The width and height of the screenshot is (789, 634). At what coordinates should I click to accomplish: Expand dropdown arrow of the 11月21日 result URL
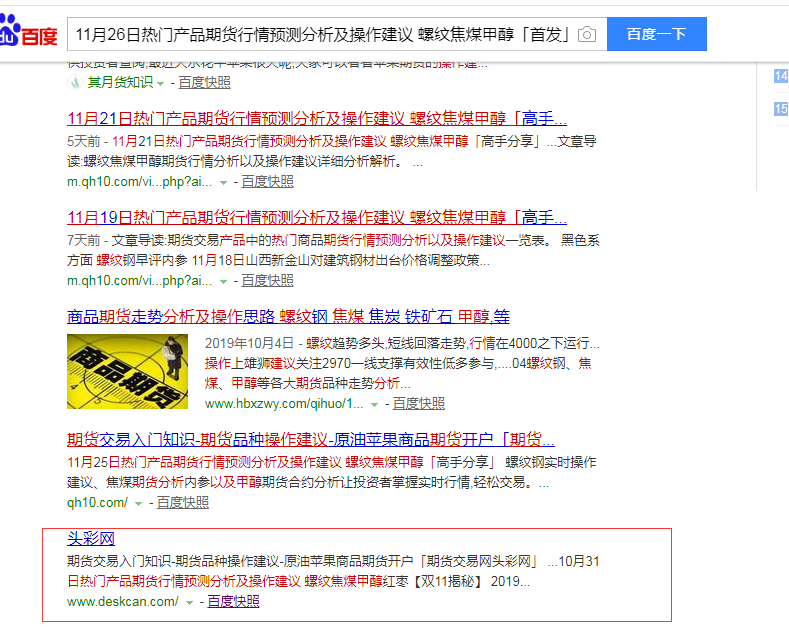(x=223, y=183)
